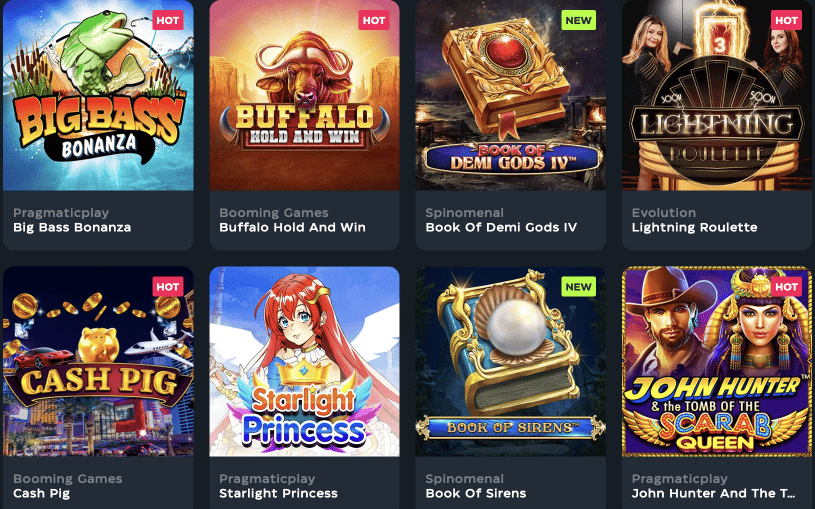Open the Cash Pig game thumbnail
Viewport: 815px width, 509px height.
click(98, 361)
